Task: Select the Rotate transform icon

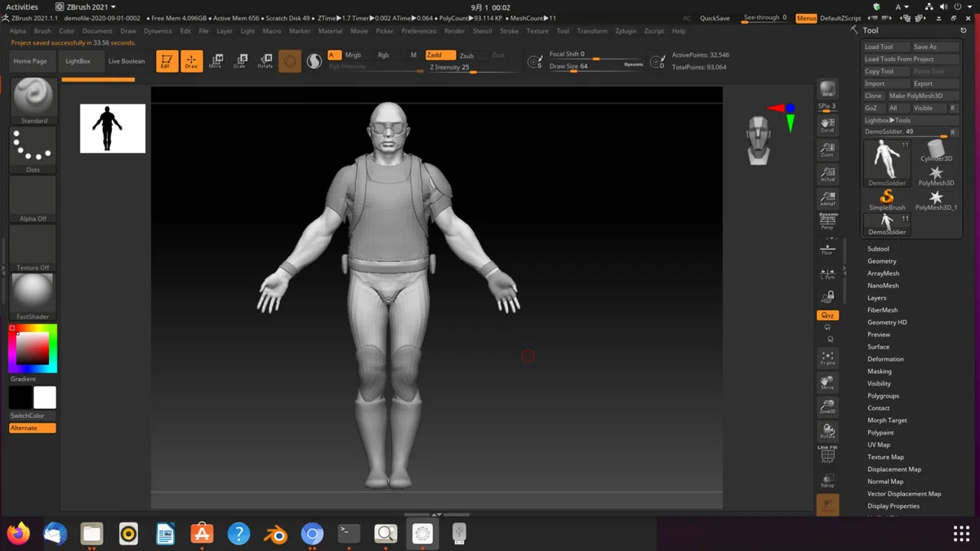Action: tap(265, 61)
